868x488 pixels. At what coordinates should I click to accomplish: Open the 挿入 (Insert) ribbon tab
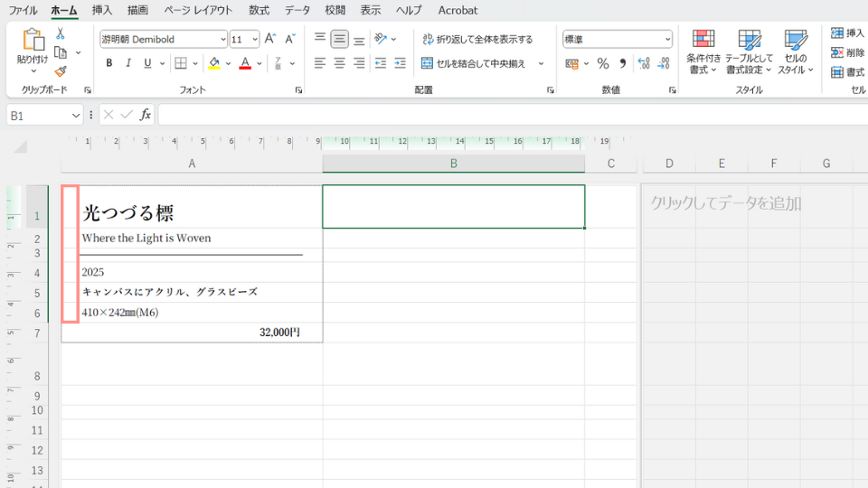[x=102, y=10]
